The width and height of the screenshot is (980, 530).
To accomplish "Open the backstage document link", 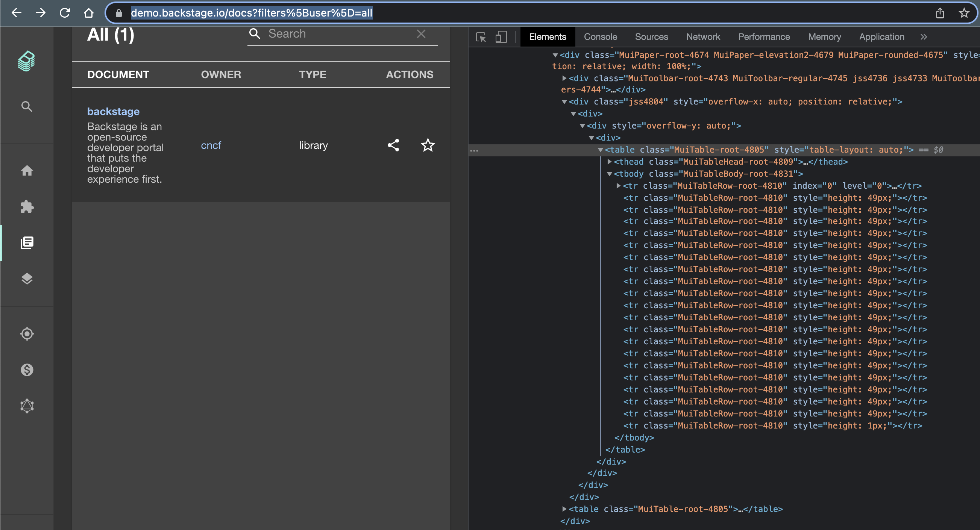I will pyautogui.click(x=113, y=111).
